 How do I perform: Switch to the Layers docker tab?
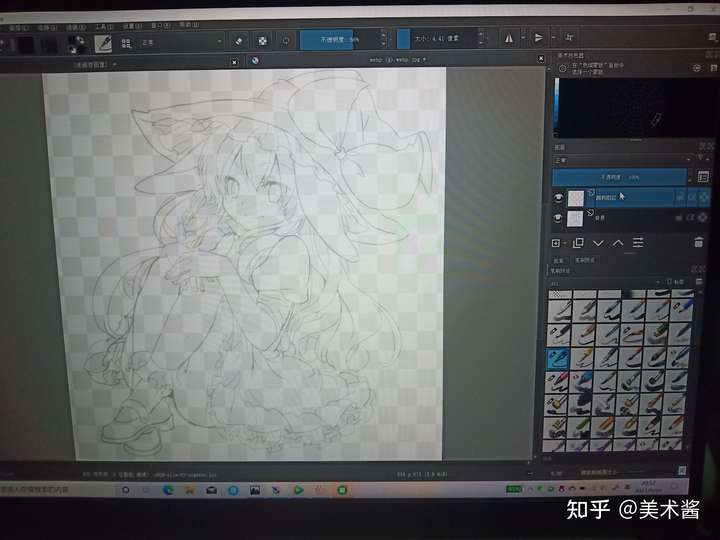point(558,260)
